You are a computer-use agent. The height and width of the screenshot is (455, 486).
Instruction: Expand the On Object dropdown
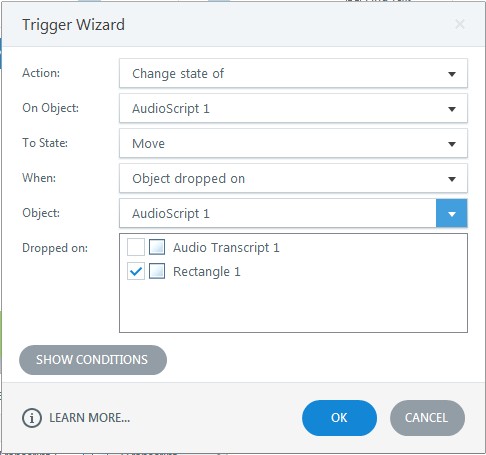pos(452,109)
